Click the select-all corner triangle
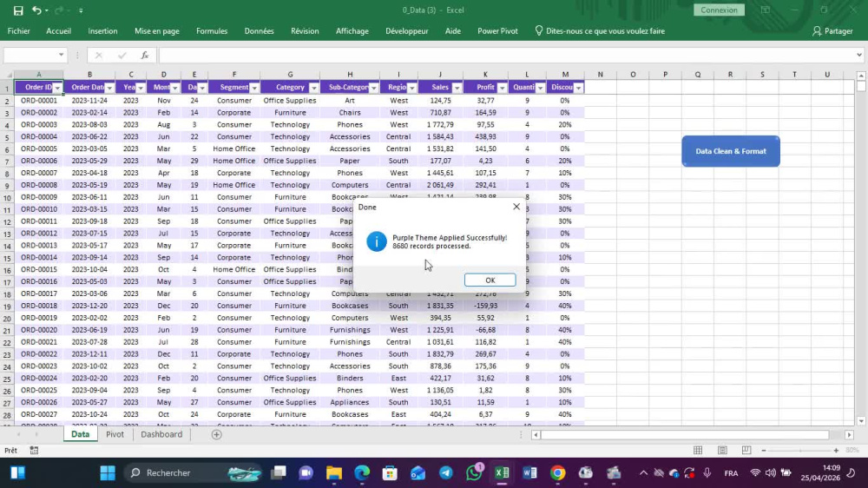The width and height of the screenshot is (868, 488). [9, 74]
